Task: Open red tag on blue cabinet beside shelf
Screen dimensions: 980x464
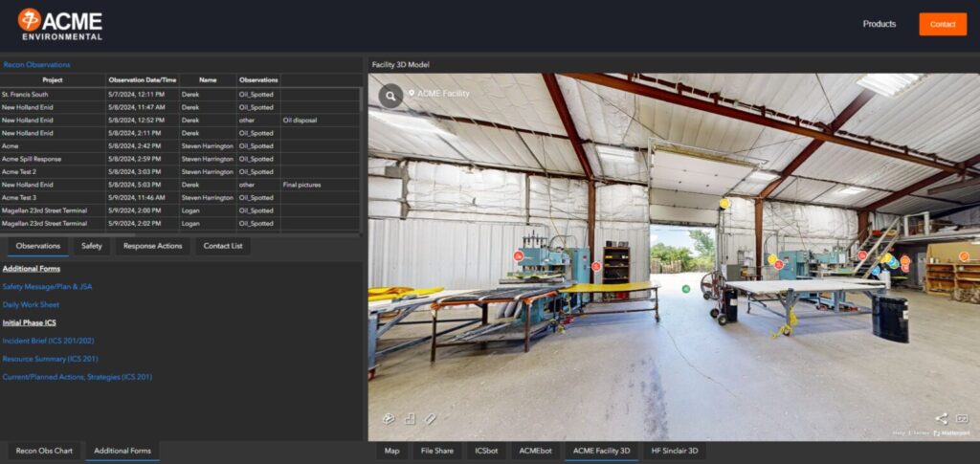Action: click(x=596, y=267)
